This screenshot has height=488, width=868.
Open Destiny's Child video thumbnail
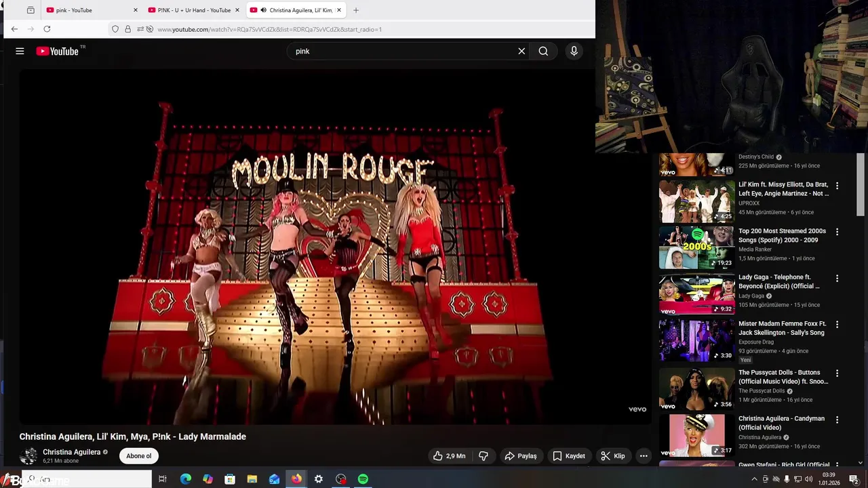click(696, 165)
